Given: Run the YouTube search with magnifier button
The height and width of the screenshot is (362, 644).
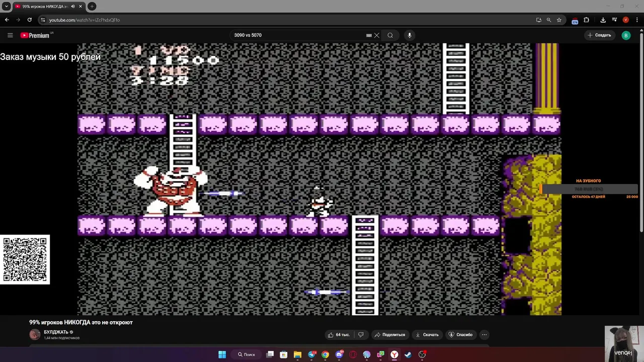Looking at the screenshot, I should (390, 35).
